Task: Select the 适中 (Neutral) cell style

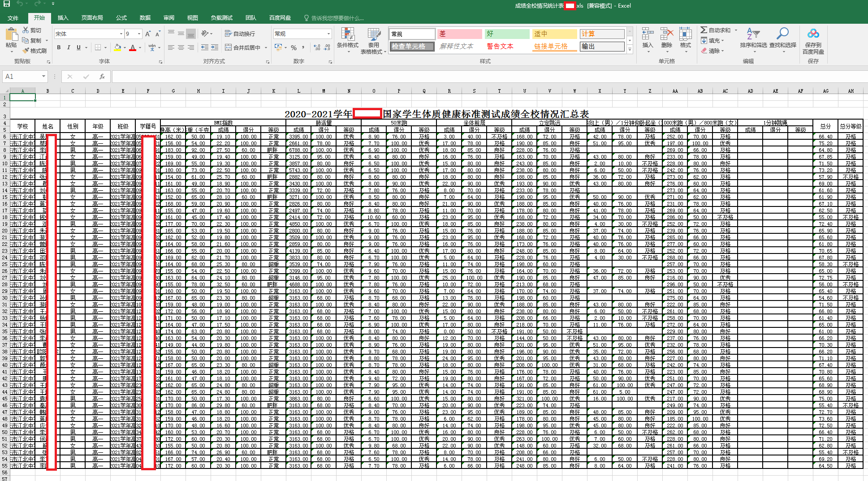Action: point(554,34)
